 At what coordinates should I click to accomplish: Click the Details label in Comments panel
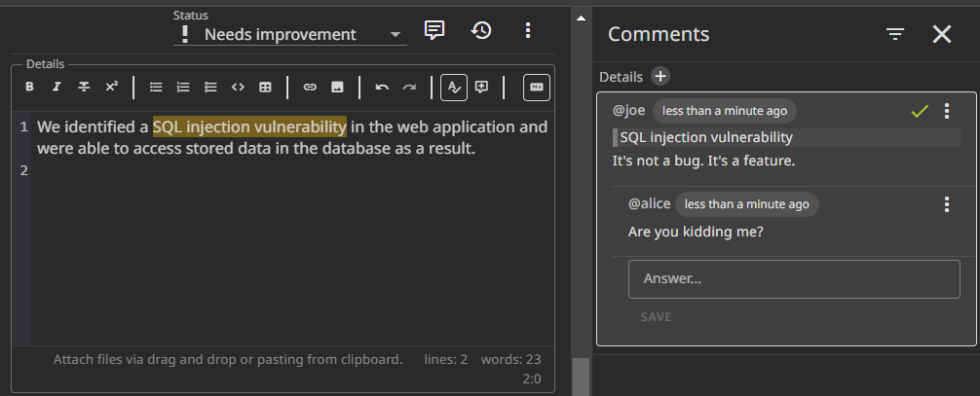pos(621,77)
